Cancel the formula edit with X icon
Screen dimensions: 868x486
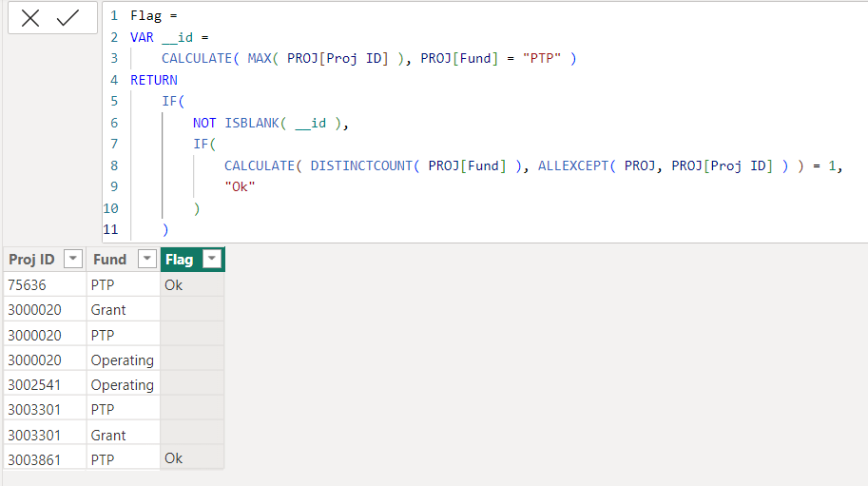click(30, 18)
